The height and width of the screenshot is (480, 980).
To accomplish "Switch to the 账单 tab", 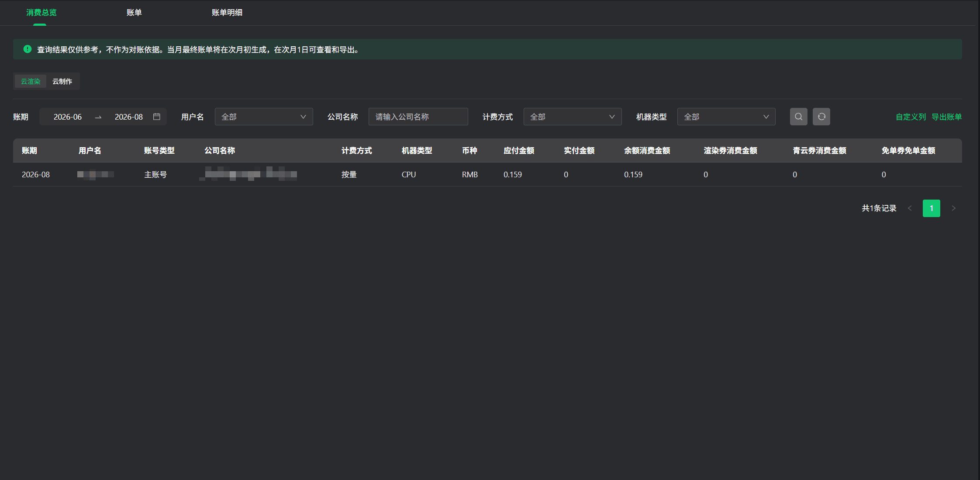I will [x=134, y=13].
